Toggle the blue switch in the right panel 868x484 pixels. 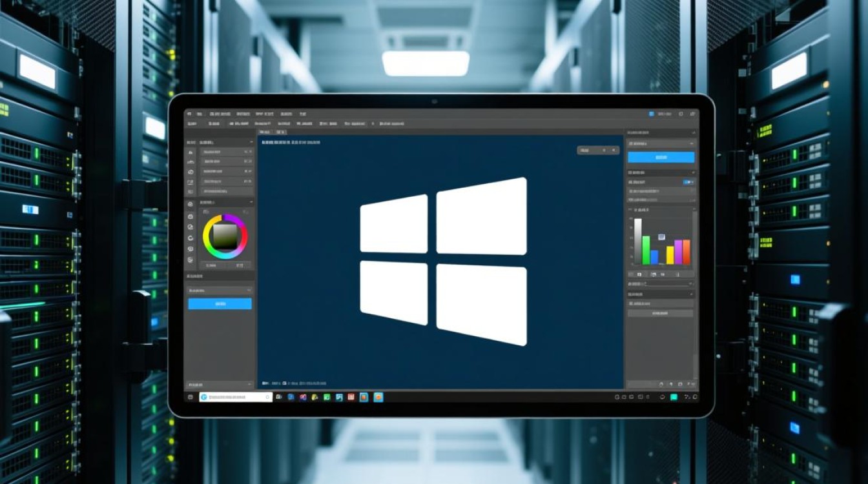tap(688, 183)
